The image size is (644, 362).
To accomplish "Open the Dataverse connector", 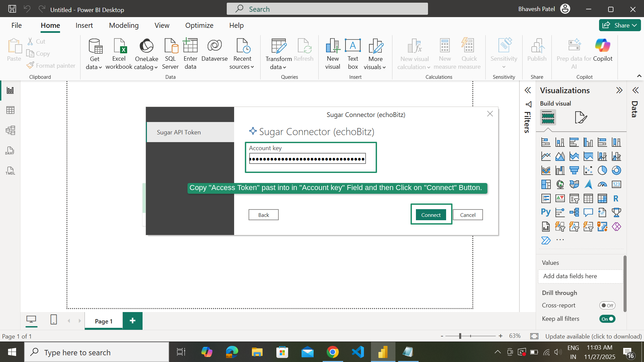I will pyautogui.click(x=214, y=54).
